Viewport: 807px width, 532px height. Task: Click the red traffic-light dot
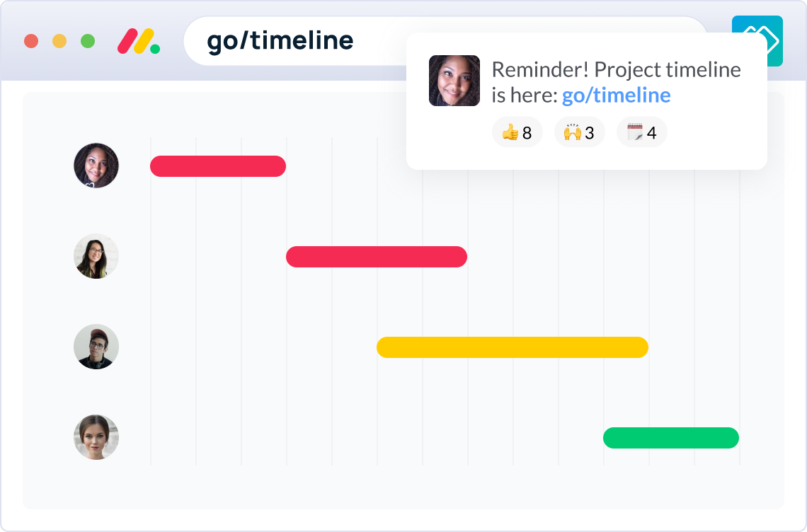pyautogui.click(x=31, y=42)
